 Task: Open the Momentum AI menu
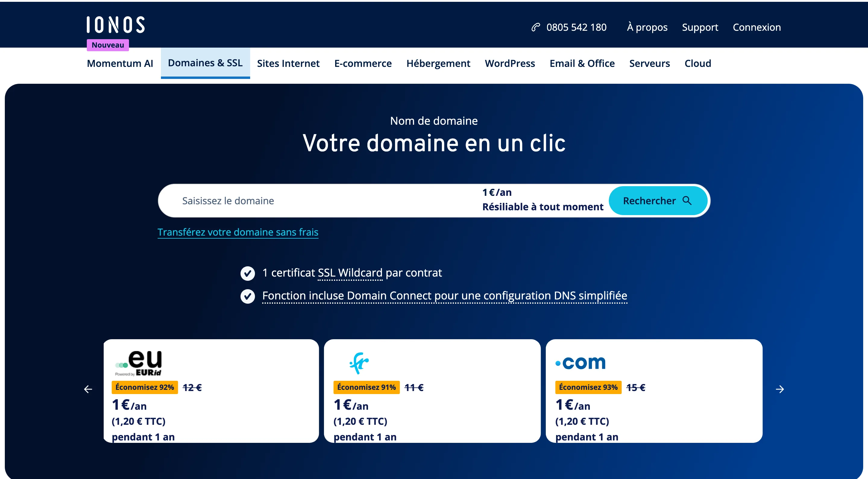(120, 63)
